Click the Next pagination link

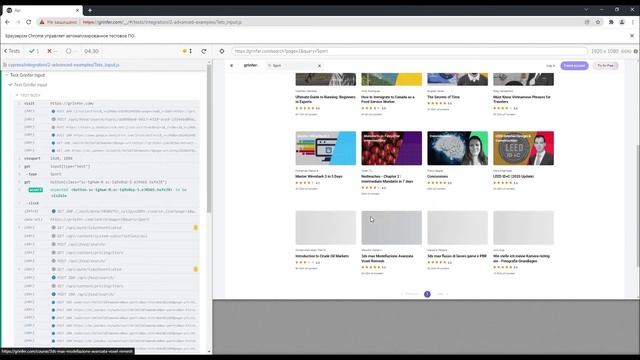[x=442, y=294]
